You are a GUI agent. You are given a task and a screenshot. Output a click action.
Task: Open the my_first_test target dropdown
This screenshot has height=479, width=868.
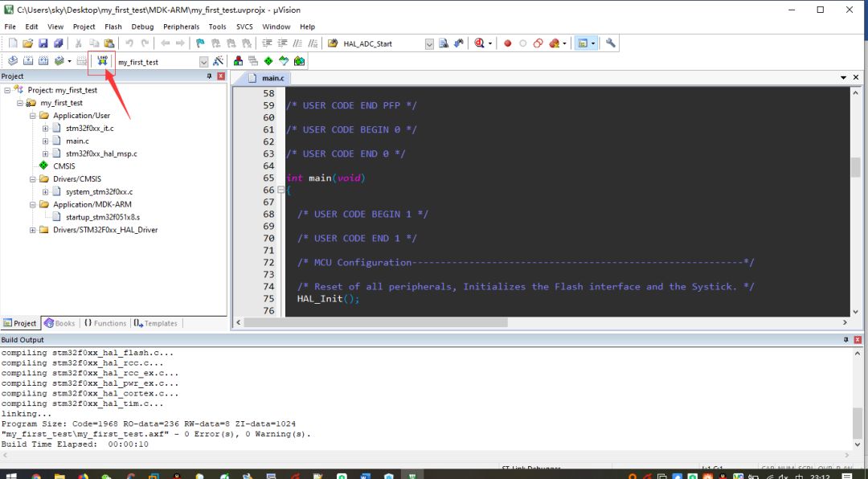[203, 62]
